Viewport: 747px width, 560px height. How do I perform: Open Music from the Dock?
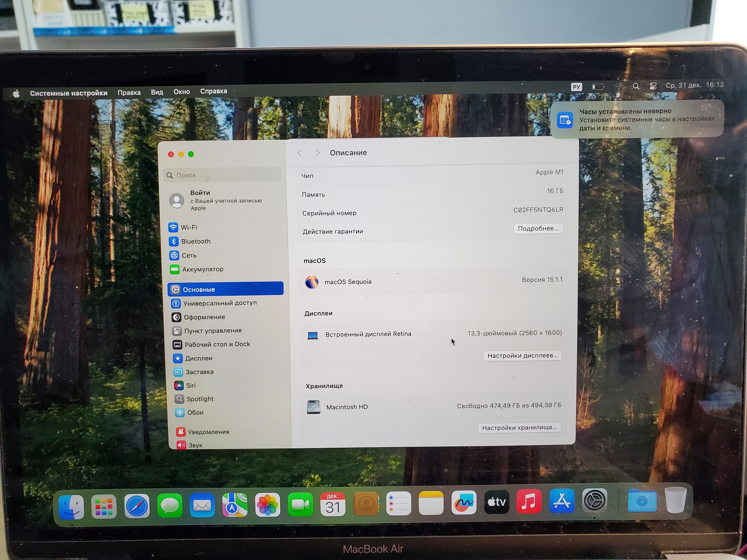point(529,502)
